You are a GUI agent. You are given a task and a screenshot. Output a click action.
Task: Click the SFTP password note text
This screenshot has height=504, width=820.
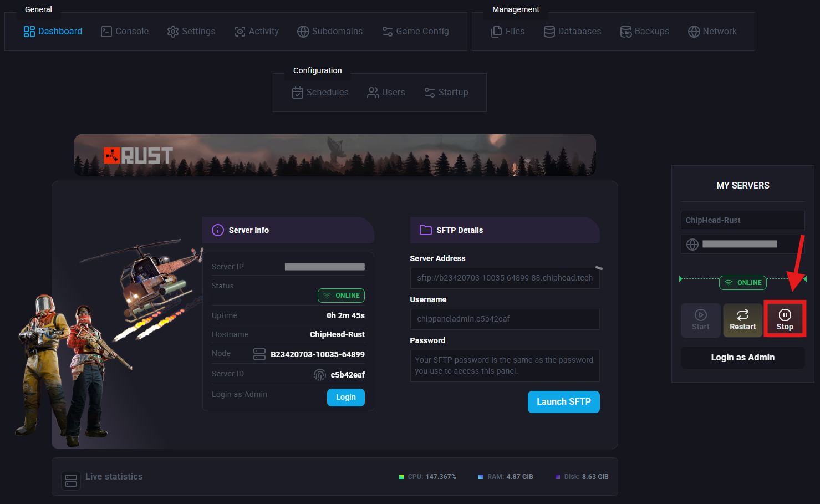click(504, 365)
